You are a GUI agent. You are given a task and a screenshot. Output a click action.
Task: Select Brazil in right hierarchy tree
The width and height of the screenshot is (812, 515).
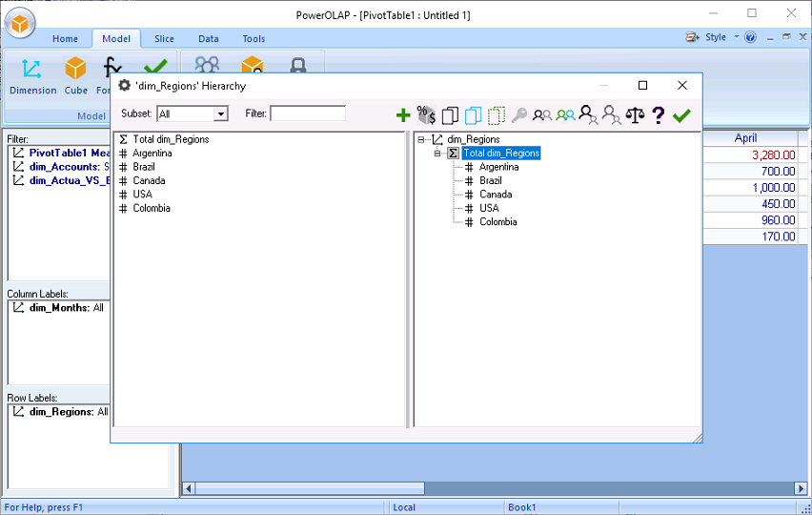(x=491, y=180)
